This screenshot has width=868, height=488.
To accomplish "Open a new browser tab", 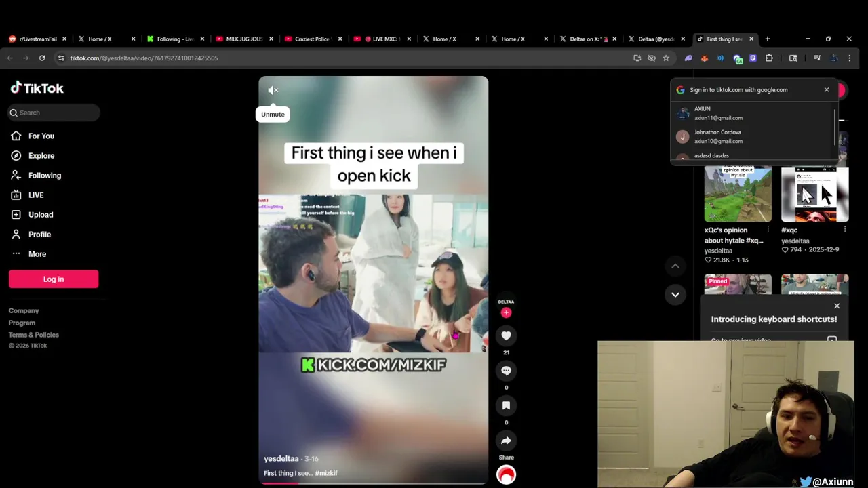I will point(768,39).
